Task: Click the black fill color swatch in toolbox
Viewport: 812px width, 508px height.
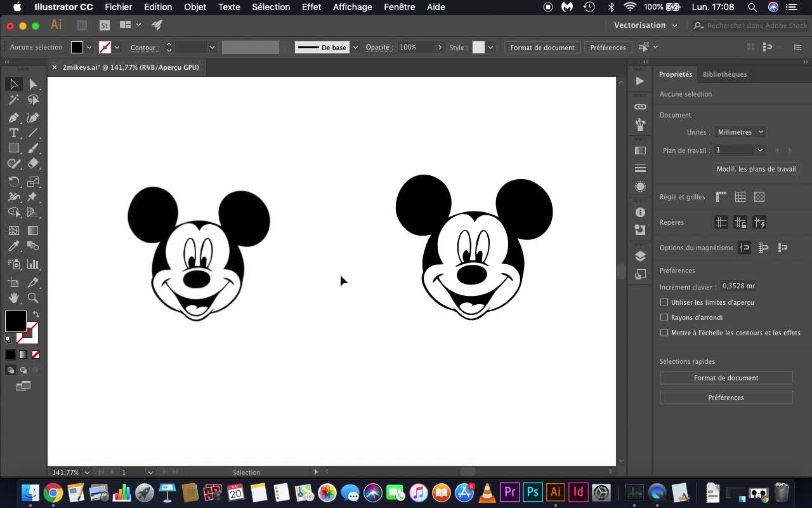Action: [x=15, y=321]
